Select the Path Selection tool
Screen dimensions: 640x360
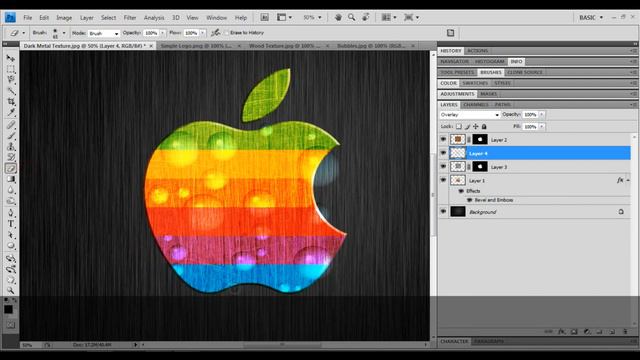[11, 235]
